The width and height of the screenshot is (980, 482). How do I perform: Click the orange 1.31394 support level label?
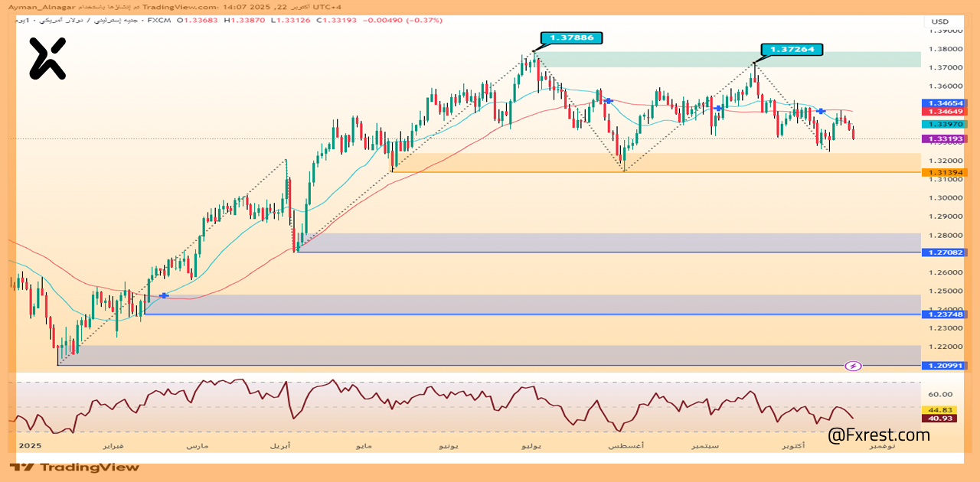click(x=946, y=173)
